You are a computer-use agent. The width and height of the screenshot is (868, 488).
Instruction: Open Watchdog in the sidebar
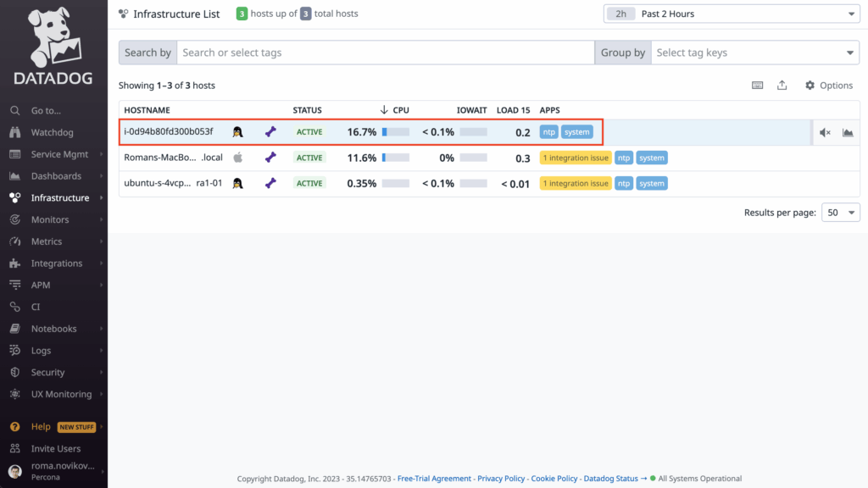(x=52, y=132)
